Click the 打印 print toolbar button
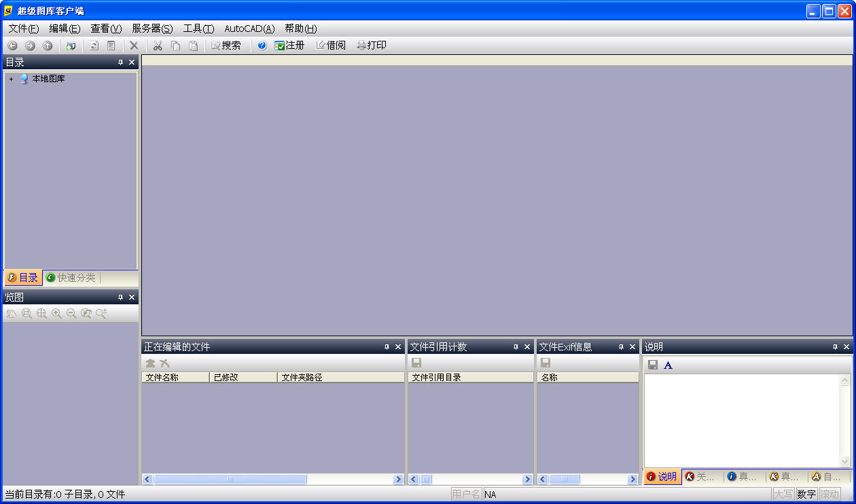The image size is (856, 504). (372, 46)
